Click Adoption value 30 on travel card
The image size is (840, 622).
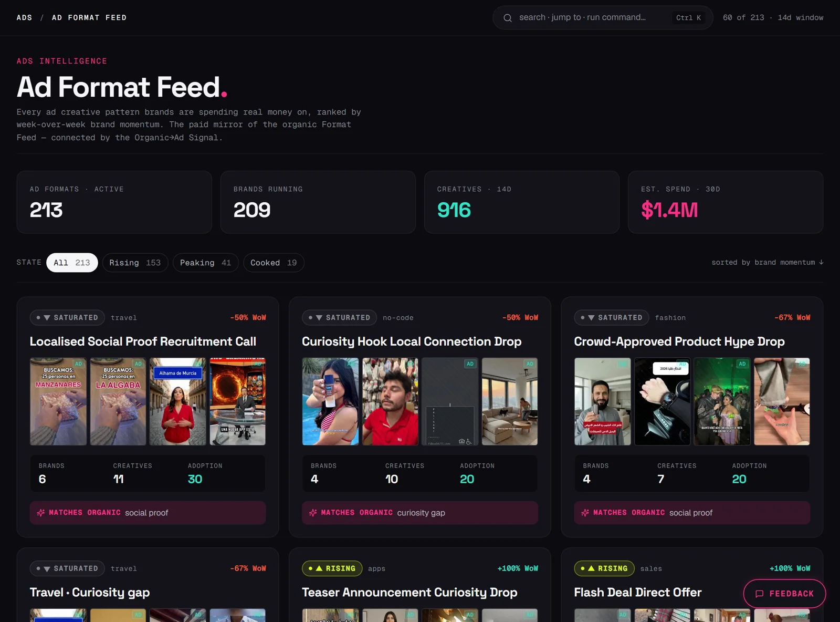pos(195,479)
